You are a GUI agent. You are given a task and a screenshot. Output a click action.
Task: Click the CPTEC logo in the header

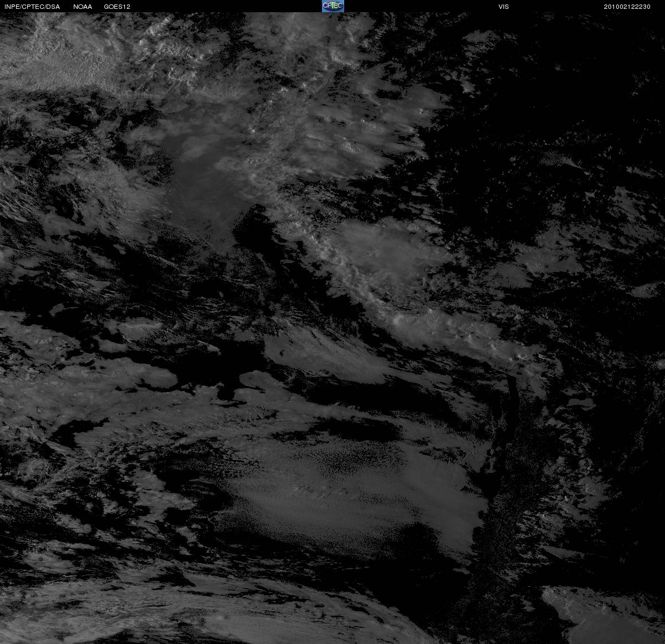333,6
